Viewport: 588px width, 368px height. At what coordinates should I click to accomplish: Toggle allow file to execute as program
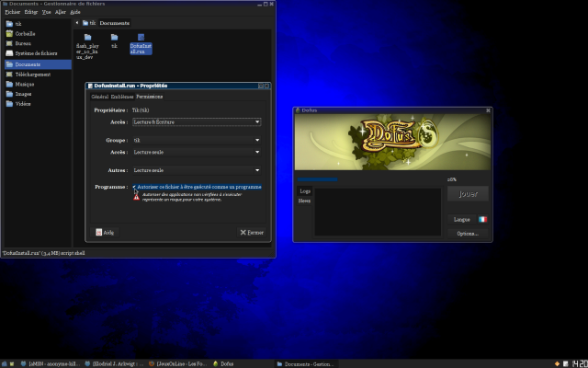[x=134, y=187]
